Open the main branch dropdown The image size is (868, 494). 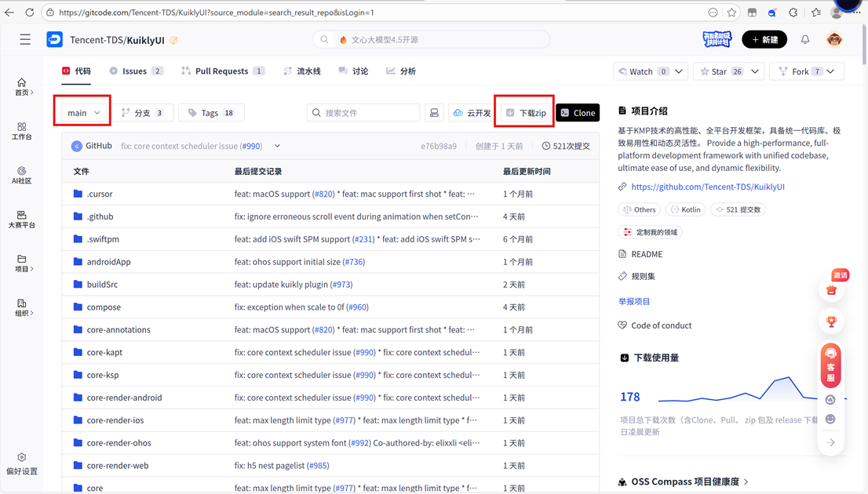(83, 113)
